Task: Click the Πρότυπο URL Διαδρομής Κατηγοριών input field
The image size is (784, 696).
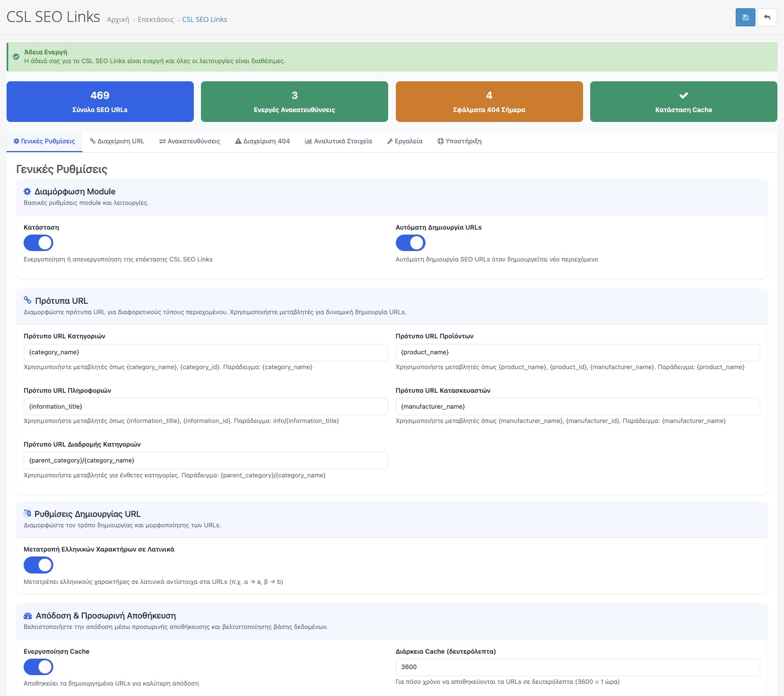Action: [x=206, y=460]
